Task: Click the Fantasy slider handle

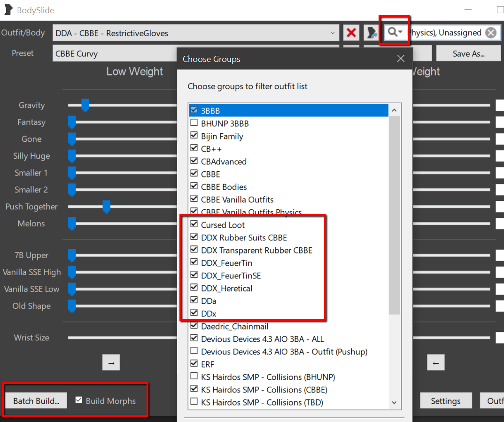Action: click(x=72, y=123)
